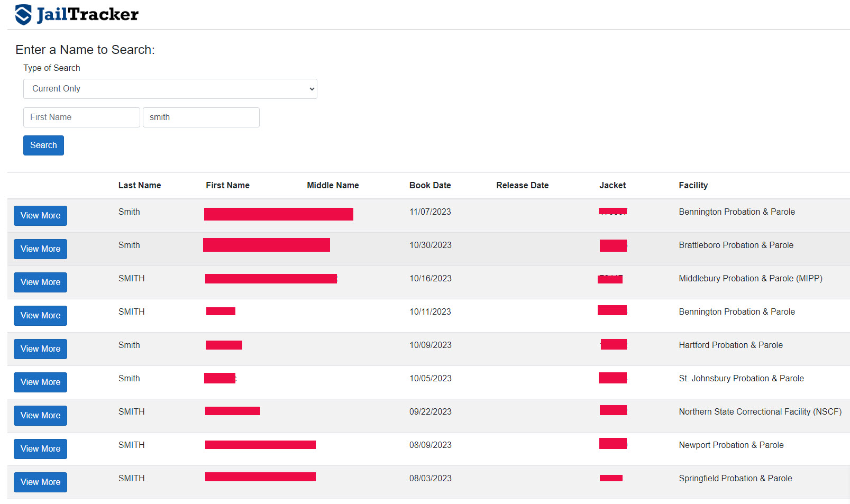Click the First Name input field
This screenshot has height=504, width=850.
pos(81,117)
